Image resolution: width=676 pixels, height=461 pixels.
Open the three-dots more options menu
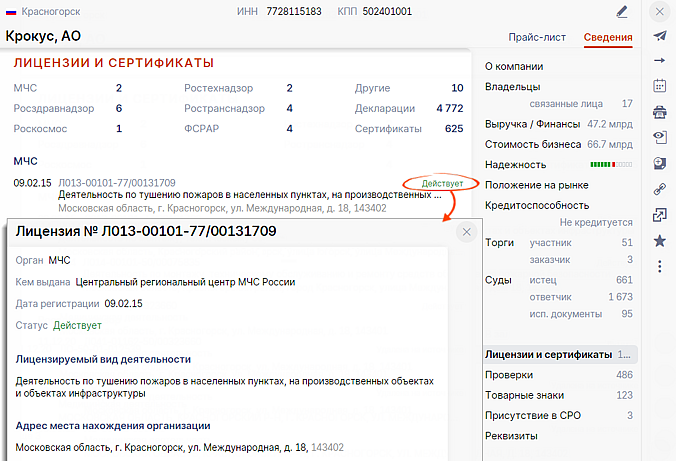click(659, 266)
